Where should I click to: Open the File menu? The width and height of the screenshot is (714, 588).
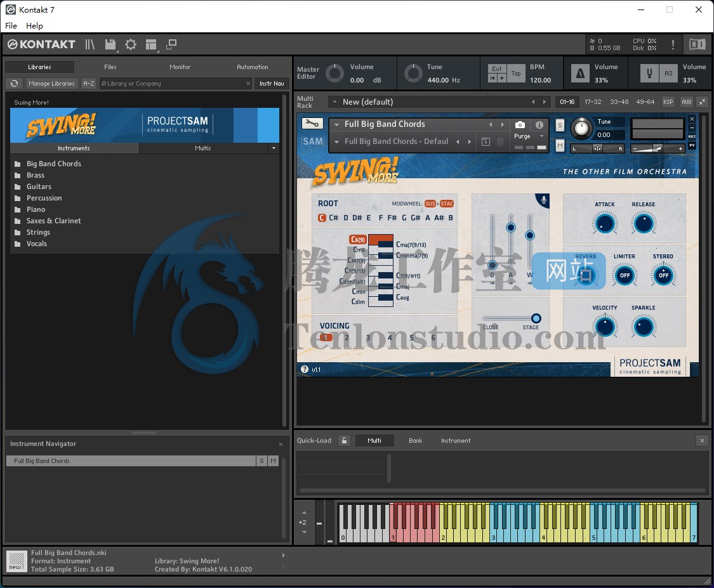(x=11, y=25)
